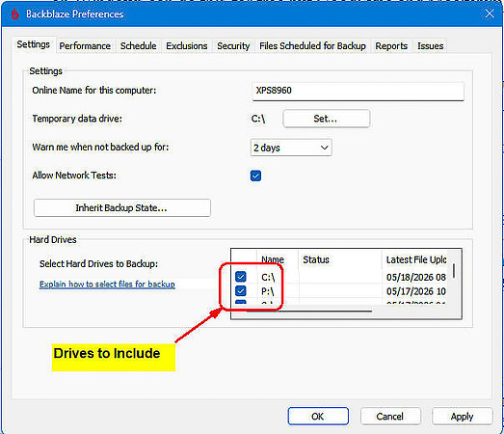Image resolution: width=504 pixels, height=434 pixels.
Task: Show the Issues tab
Action: click(x=430, y=46)
